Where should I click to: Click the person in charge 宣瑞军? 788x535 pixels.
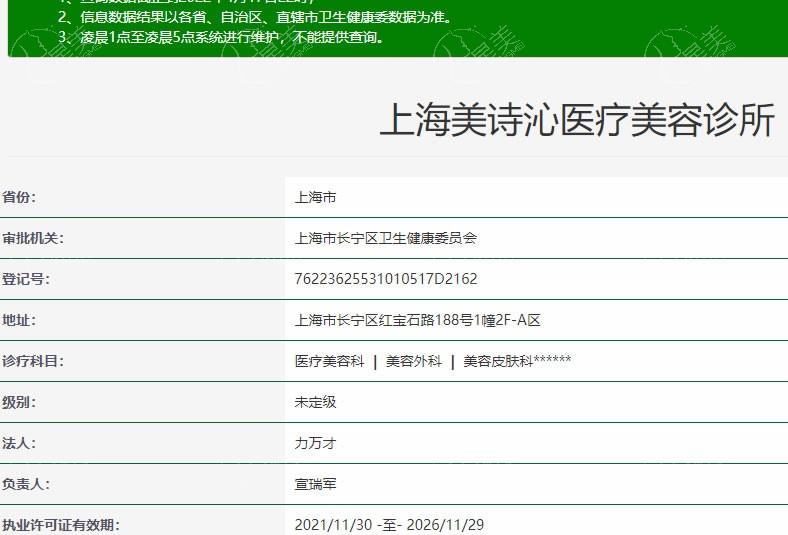(315, 484)
